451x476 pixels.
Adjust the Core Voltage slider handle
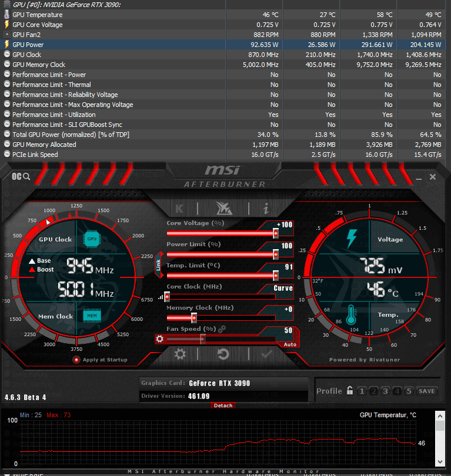click(x=275, y=233)
